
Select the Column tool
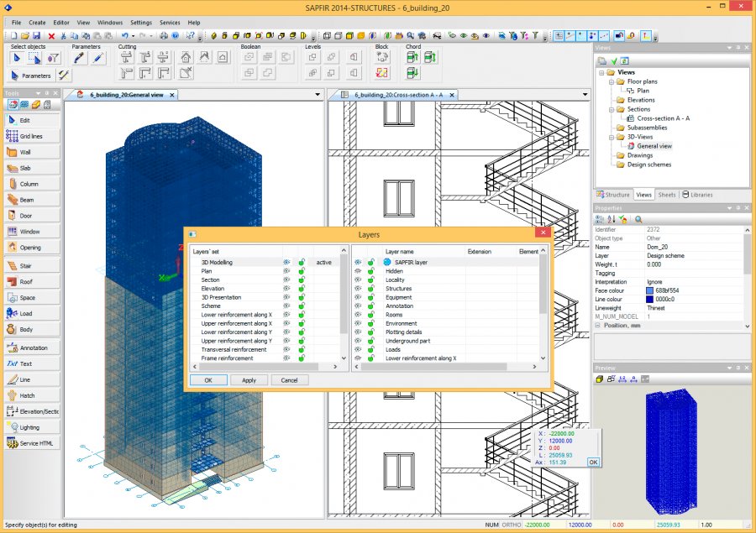32,184
